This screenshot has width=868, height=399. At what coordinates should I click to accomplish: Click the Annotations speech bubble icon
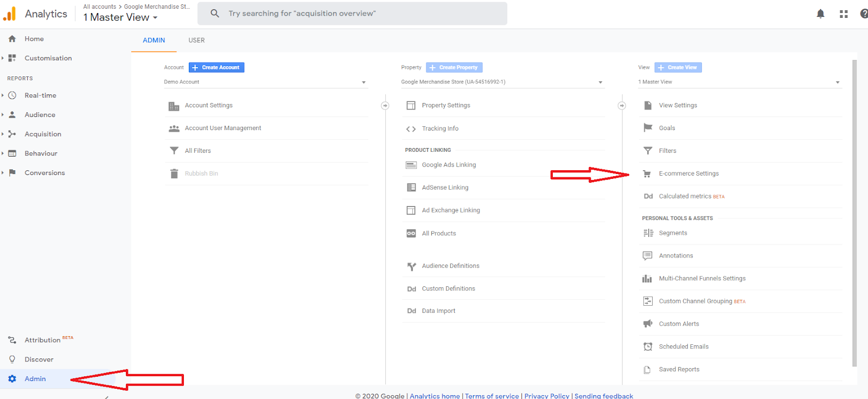point(647,255)
